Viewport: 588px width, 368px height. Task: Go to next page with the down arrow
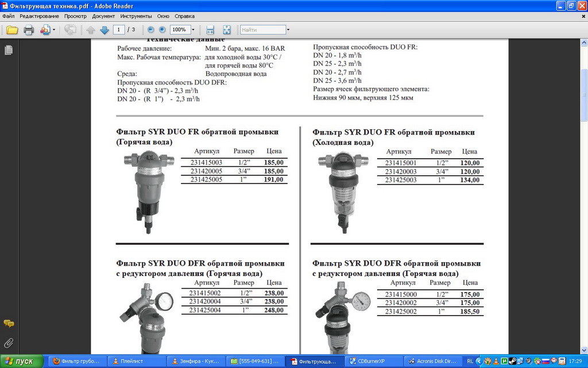pyautogui.click(x=105, y=30)
